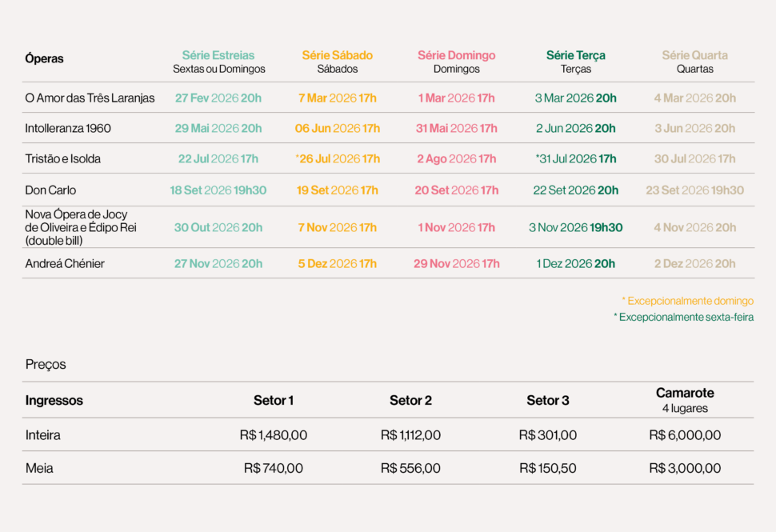Click the Excepcionalmente sexta-feira footnote
This screenshot has width=776, height=532.
[x=683, y=317]
